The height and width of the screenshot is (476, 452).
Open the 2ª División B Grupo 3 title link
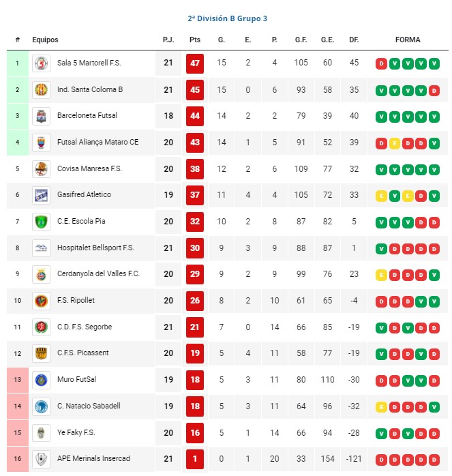228,18
